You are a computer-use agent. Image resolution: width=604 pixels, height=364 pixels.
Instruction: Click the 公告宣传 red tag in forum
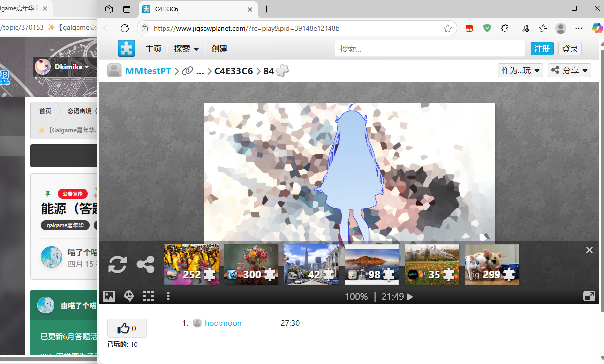(73, 194)
